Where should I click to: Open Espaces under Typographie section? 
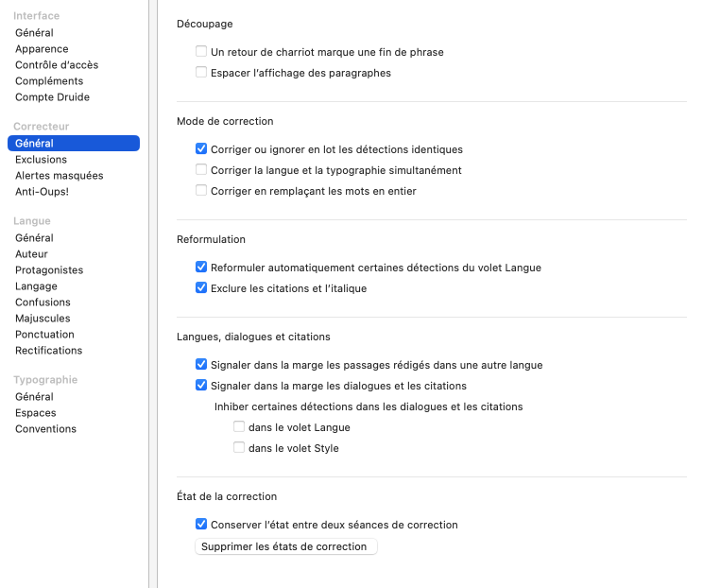pyautogui.click(x=35, y=413)
